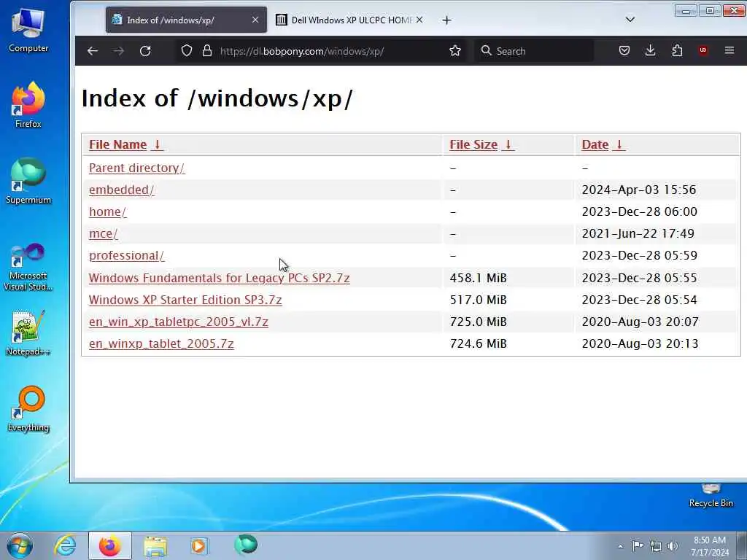The image size is (747, 560).
Task: Select the Microsoft Visual Studio desktop shortcut
Action: pos(28,267)
